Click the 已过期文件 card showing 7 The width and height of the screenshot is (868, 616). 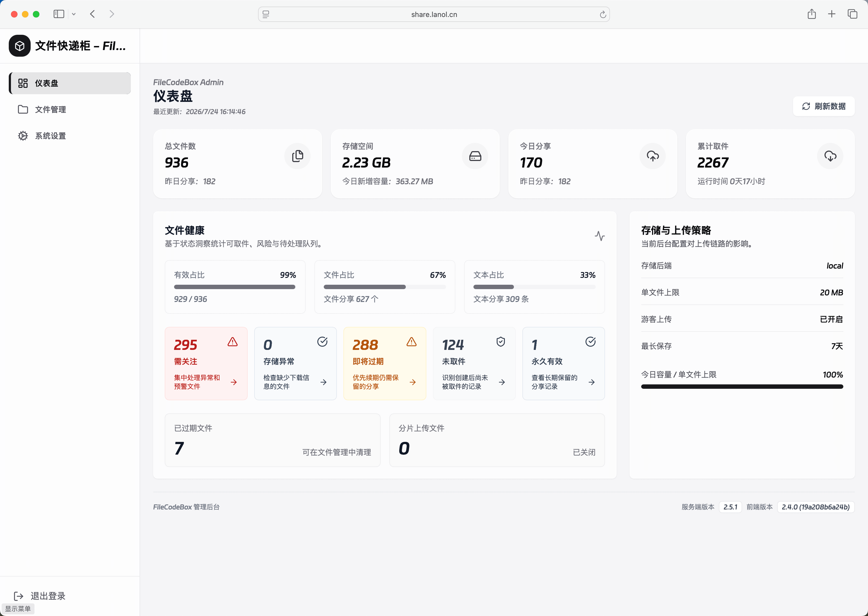273,440
